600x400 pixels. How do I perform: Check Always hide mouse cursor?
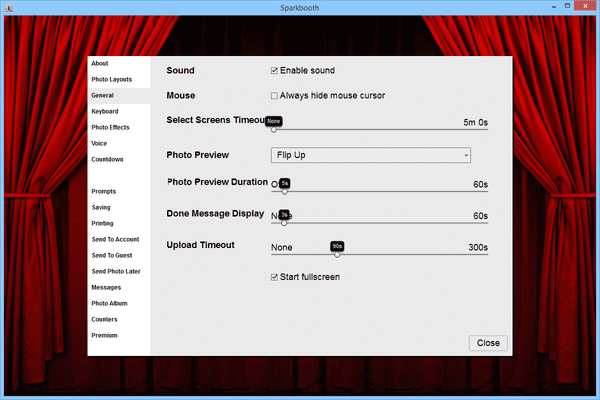click(275, 96)
